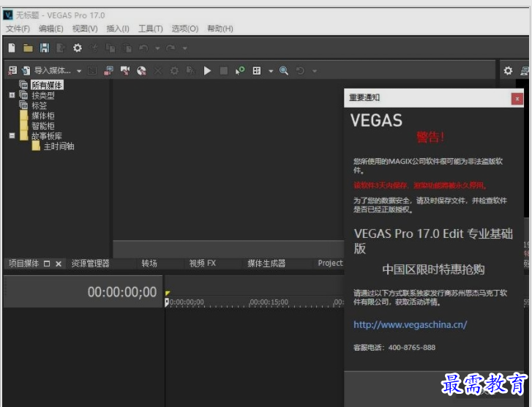Select 智能柜 folder in the tree
Image resolution: width=532 pixels, height=407 pixels.
[43, 126]
